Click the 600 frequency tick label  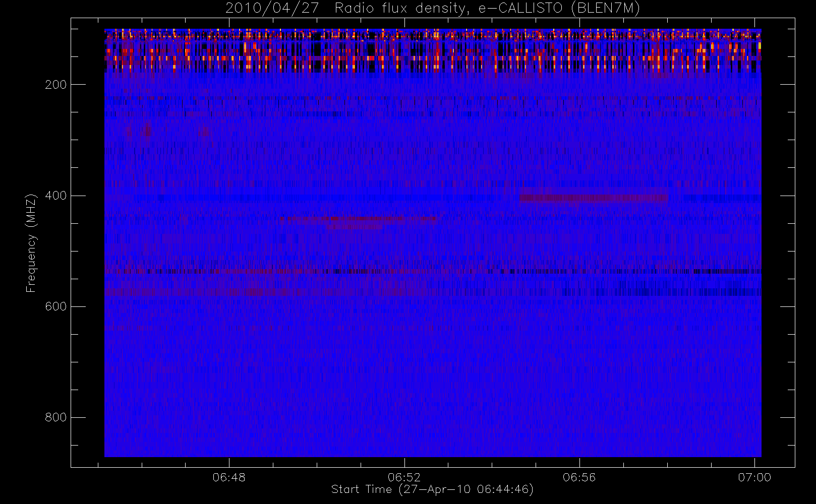click(x=56, y=306)
